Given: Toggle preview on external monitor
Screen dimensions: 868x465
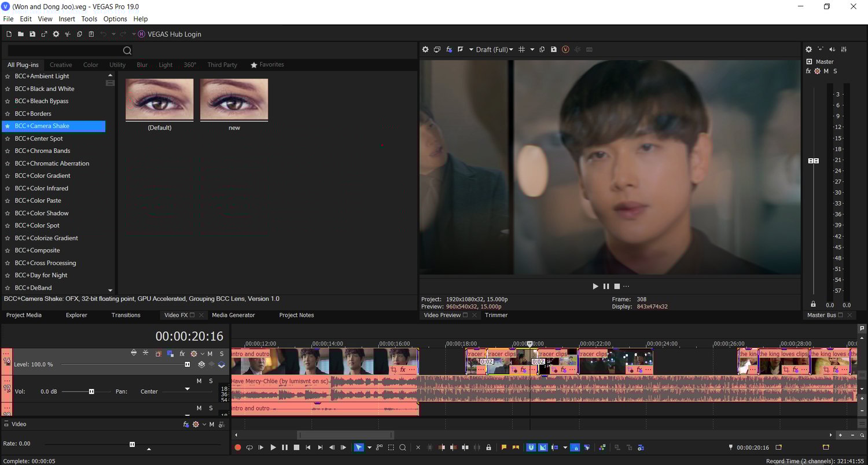Looking at the screenshot, I should coord(437,50).
